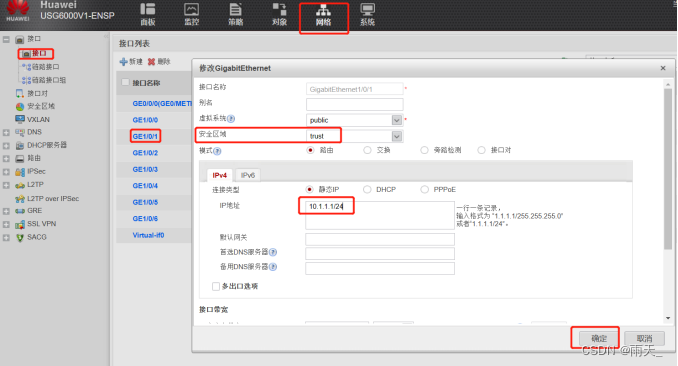Image resolution: width=678 pixels, height=366 pixels.
Task: Close the 修改GigabitEthernet dialog
Action: [x=663, y=68]
